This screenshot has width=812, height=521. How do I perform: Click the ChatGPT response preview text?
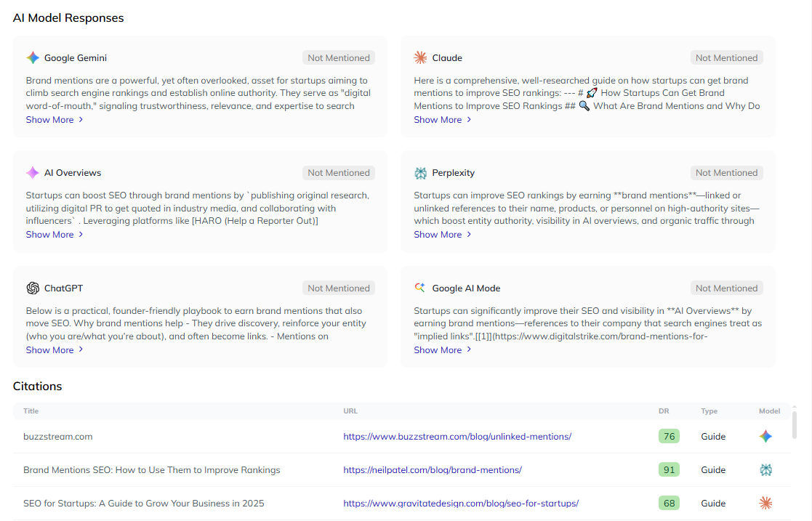click(x=196, y=323)
